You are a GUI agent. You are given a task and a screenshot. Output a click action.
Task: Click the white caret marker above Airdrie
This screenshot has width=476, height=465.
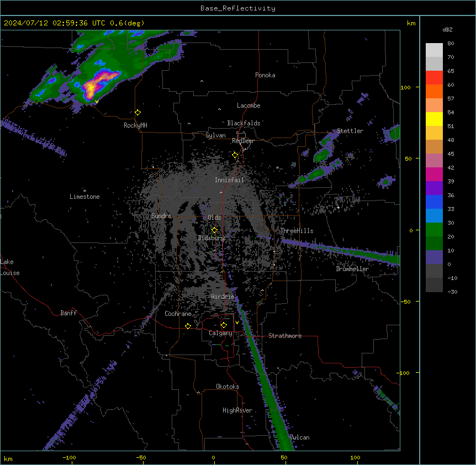pos(221,272)
